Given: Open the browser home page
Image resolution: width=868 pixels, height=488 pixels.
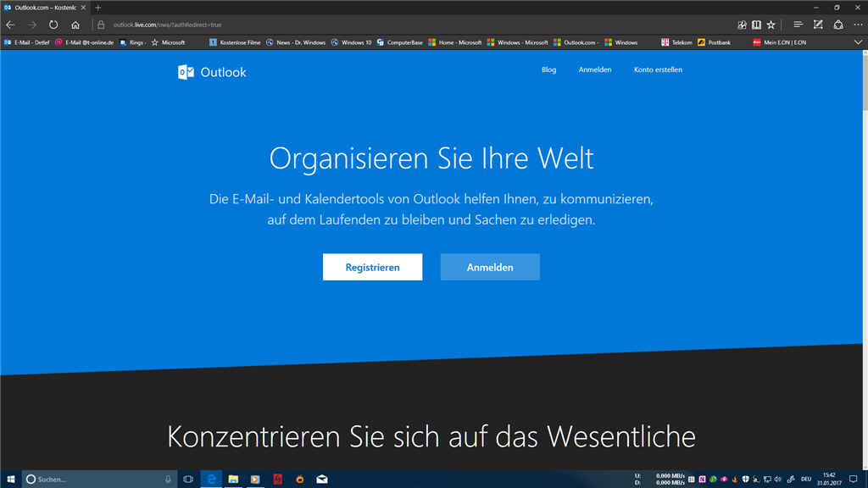Looking at the screenshot, I should point(75,25).
